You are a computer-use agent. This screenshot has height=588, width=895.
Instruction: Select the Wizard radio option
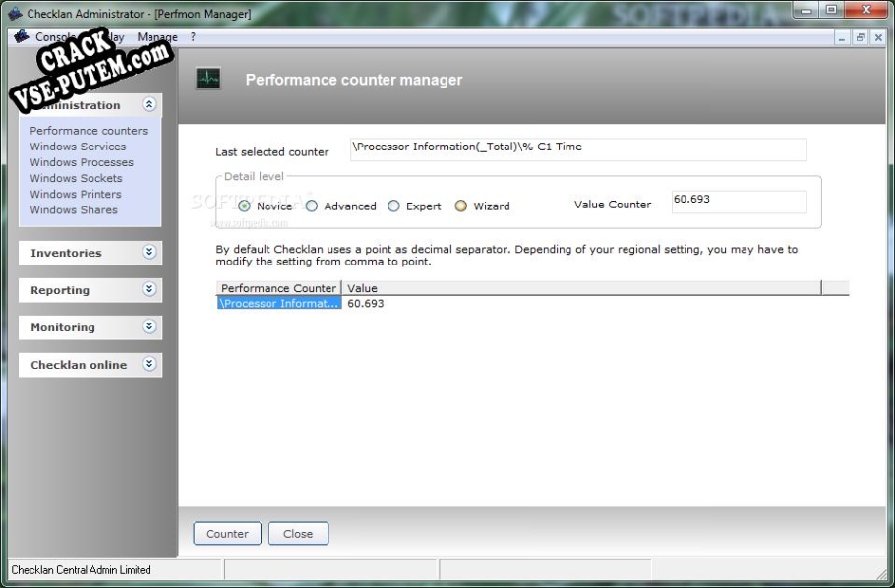point(460,206)
